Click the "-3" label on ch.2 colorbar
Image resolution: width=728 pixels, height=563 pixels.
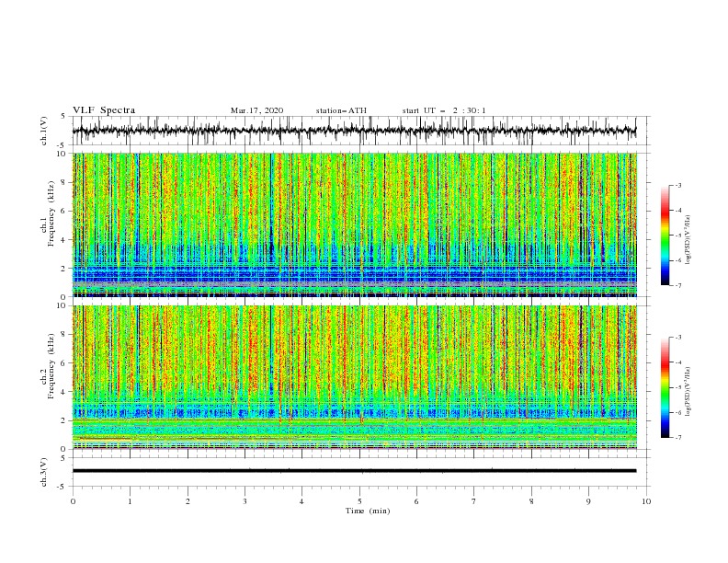point(678,338)
